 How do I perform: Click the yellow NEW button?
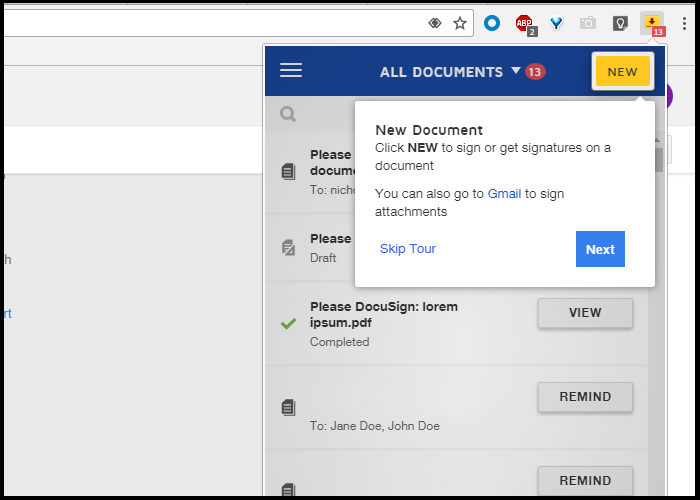tap(622, 72)
